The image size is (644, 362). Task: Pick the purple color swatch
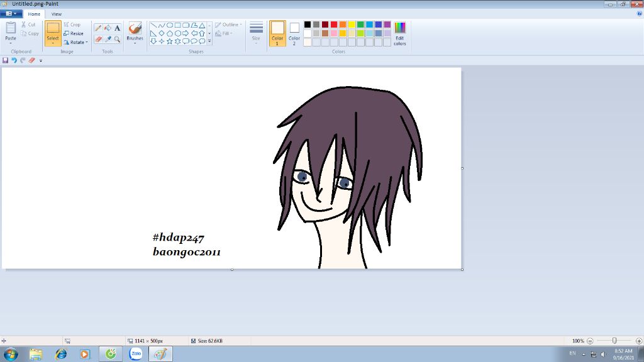coord(387,25)
